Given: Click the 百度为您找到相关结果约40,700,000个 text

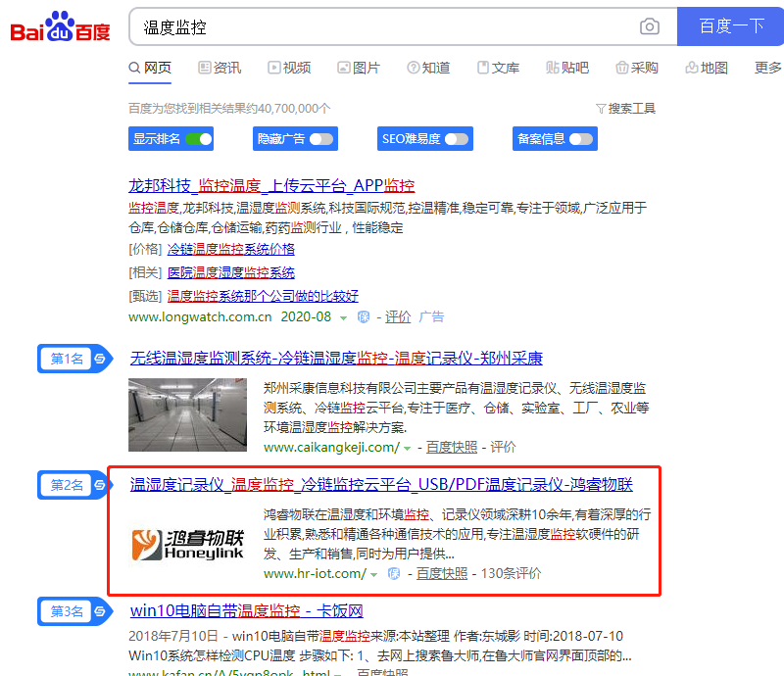Looking at the screenshot, I should tap(229, 109).
